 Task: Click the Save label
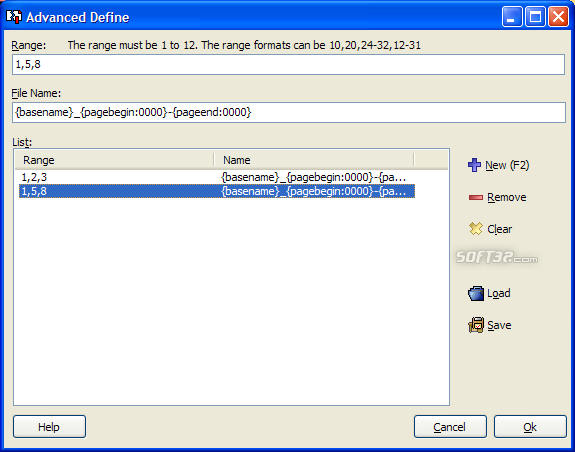click(499, 325)
